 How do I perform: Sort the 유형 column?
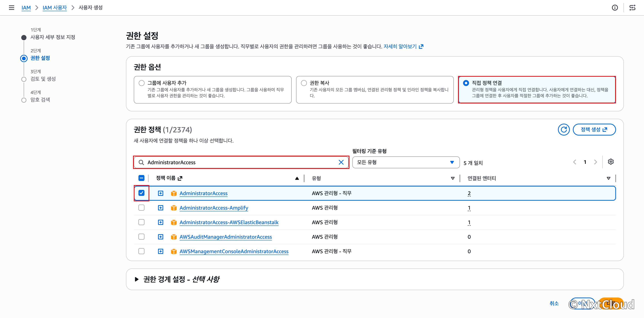(x=452, y=178)
